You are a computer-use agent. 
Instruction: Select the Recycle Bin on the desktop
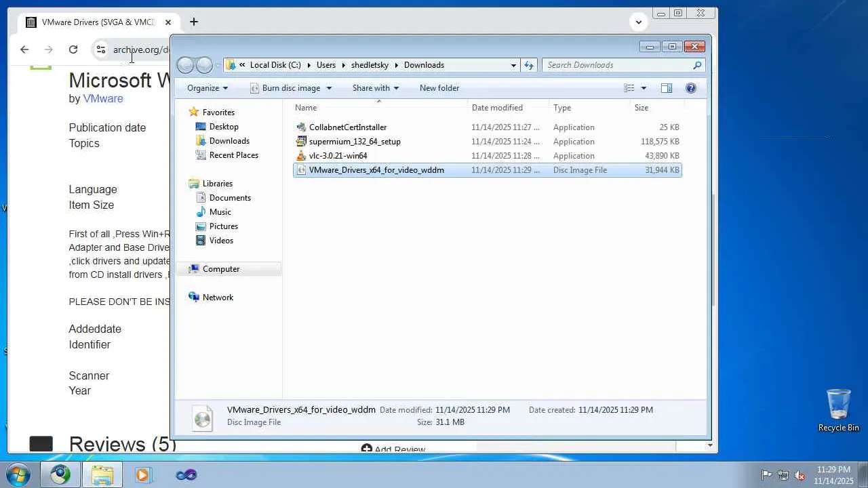pos(839,410)
